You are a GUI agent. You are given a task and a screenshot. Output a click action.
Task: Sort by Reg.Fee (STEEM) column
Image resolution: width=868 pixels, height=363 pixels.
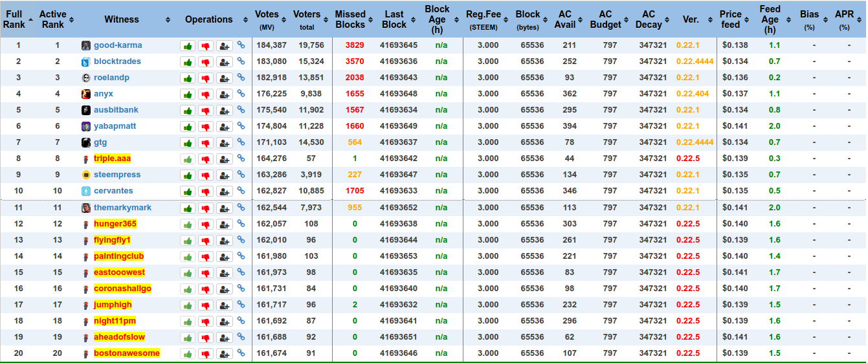487,19
